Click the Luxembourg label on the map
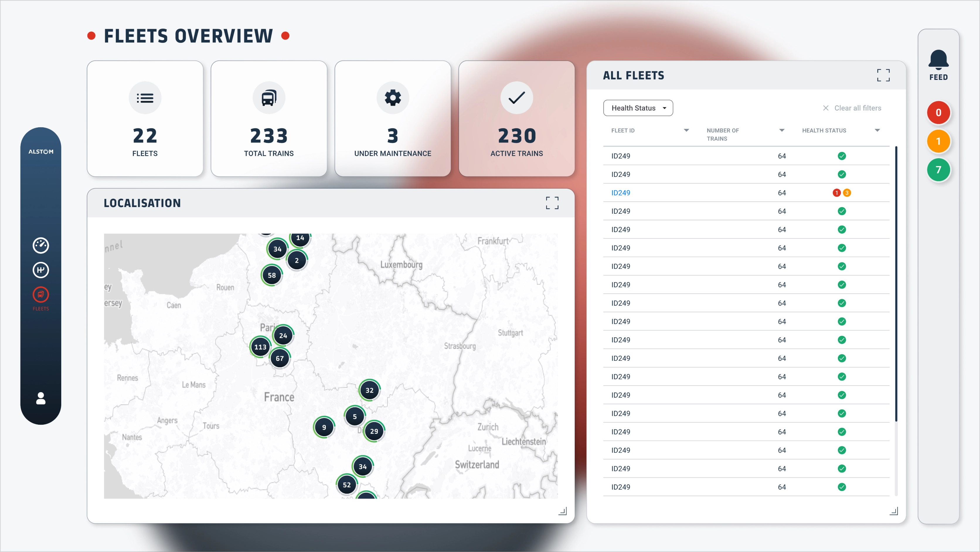This screenshot has width=980, height=552. [401, 265]
